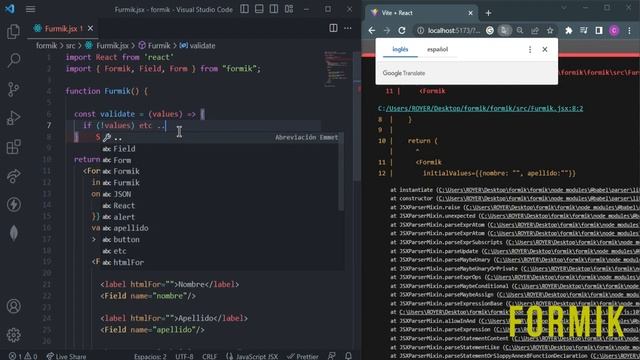The height and width of the screenshot is (360, 640).
Task: Click the Google Translate icon in the address bar
Action: pyautogui.click(x=504, y=31)
